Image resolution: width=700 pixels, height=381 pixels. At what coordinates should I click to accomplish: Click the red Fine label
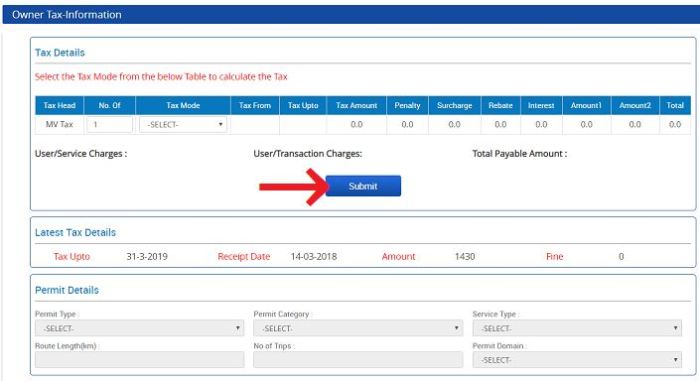(x=554, y=256)
